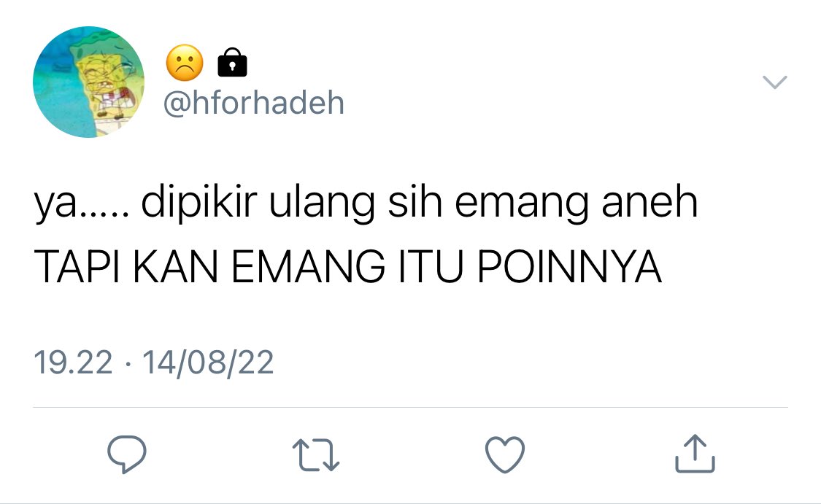Reply to the tweet via speech bubble icon
Viewport: 821px width, 504px height.
tap(127, 454)
